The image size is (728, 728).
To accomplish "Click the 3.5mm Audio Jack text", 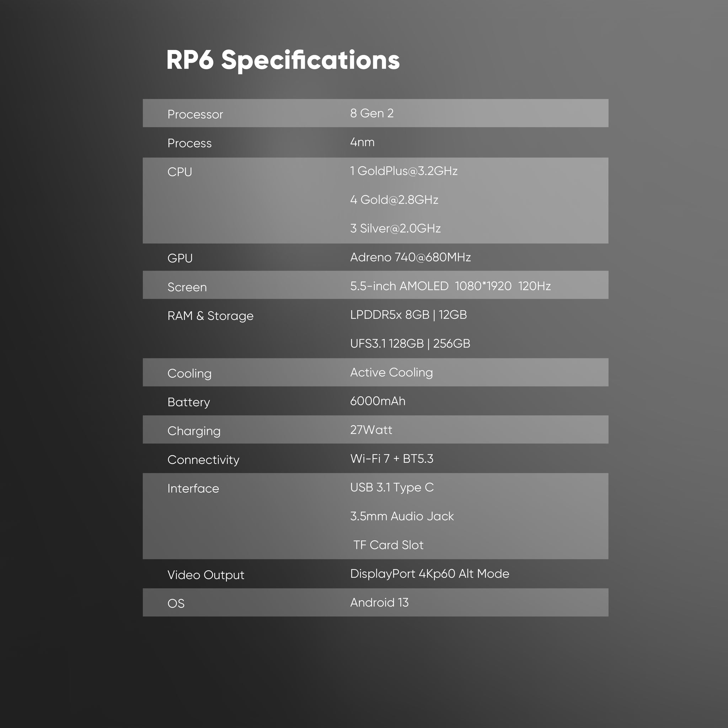I will click(x=402, y=516).
